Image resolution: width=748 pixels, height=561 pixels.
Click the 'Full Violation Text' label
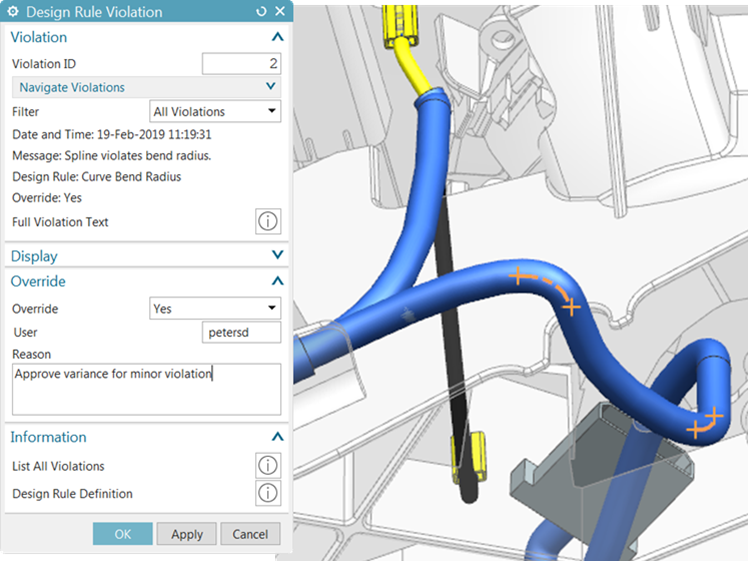pyautogui.click(x=60, y=222)
